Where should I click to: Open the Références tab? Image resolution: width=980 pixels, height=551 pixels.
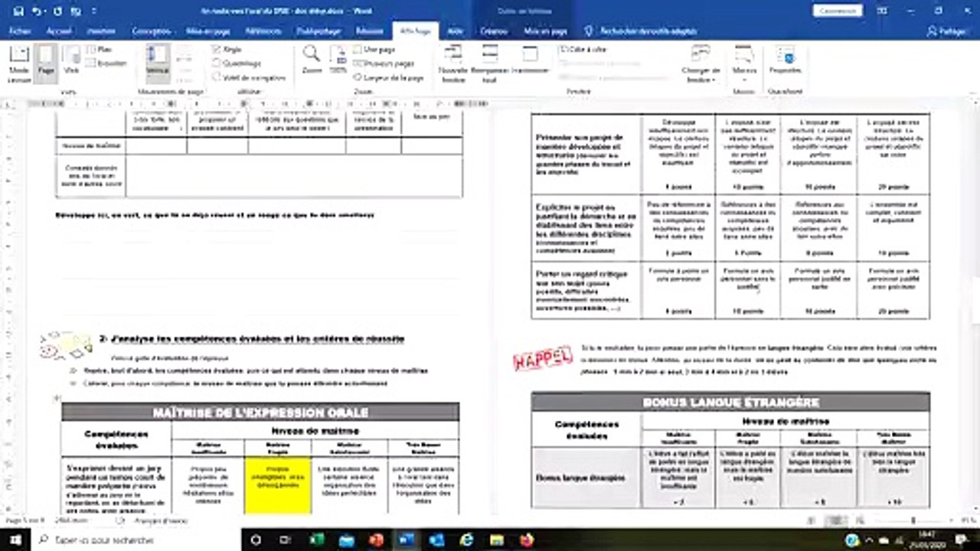click(x=263, y=31)
